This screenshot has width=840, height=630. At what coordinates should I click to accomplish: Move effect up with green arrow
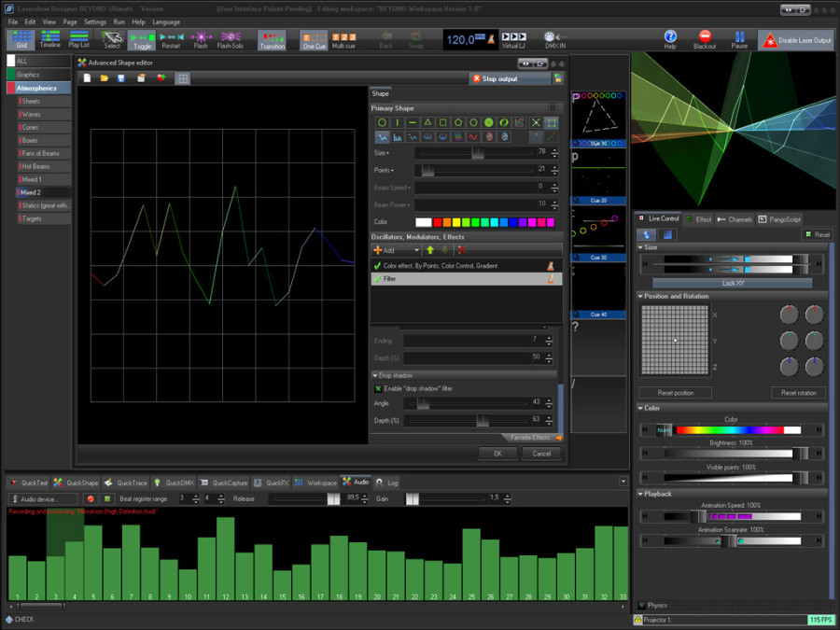click(x=430, y=250)
